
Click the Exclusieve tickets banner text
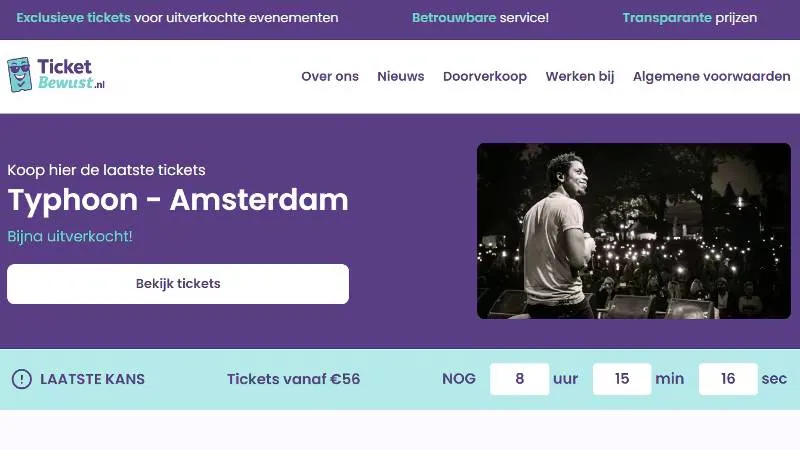click(x=177, y=18)
